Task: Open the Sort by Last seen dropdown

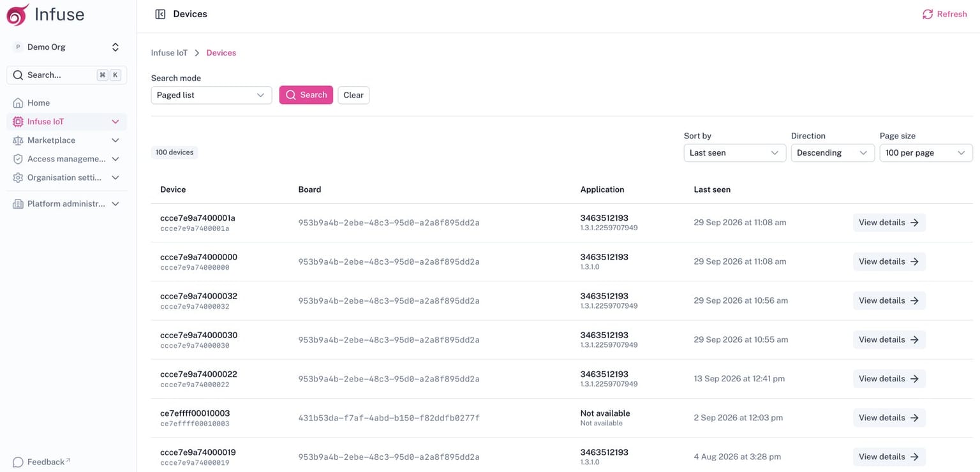Action: (x=734, y=153)
